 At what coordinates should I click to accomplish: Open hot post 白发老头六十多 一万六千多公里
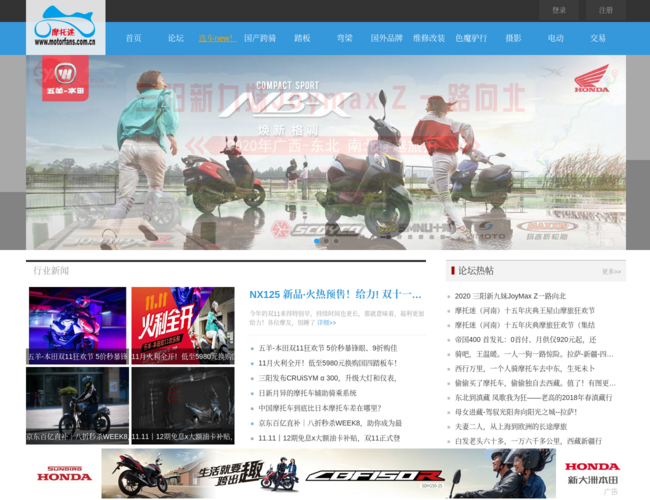tap(528, 441)
